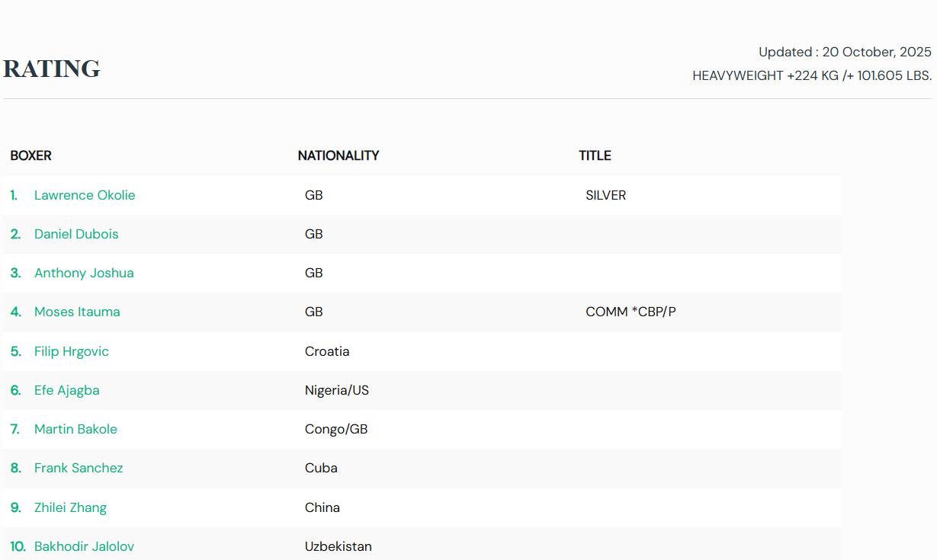Open Bakhodir Jalolov's profile link
Viewport: 937px width, 560px height.
point(84,546)
